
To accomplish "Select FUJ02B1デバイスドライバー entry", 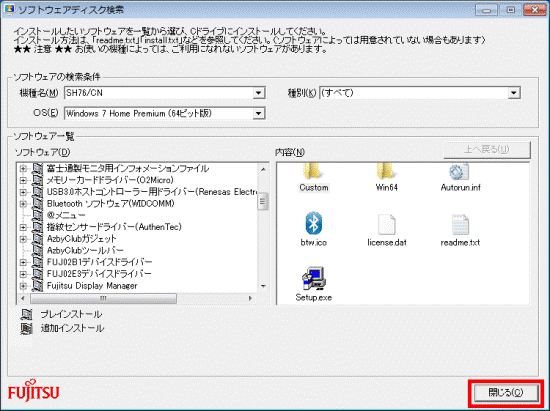I will [99, 262].
